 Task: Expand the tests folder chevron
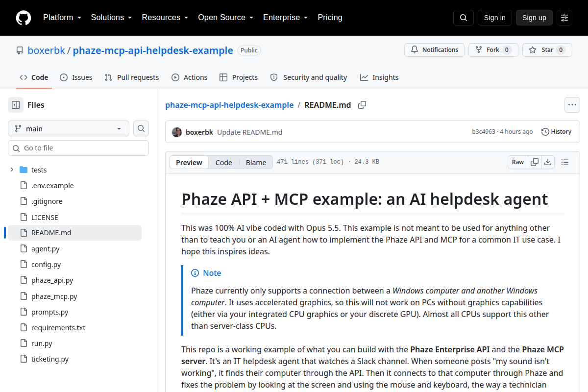(x=12, y=170)
